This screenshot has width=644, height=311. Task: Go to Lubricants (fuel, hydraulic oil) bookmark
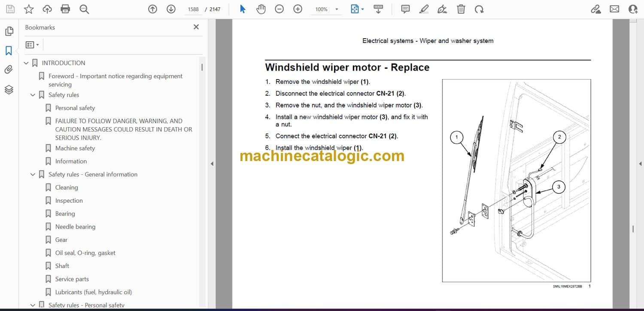94,292
